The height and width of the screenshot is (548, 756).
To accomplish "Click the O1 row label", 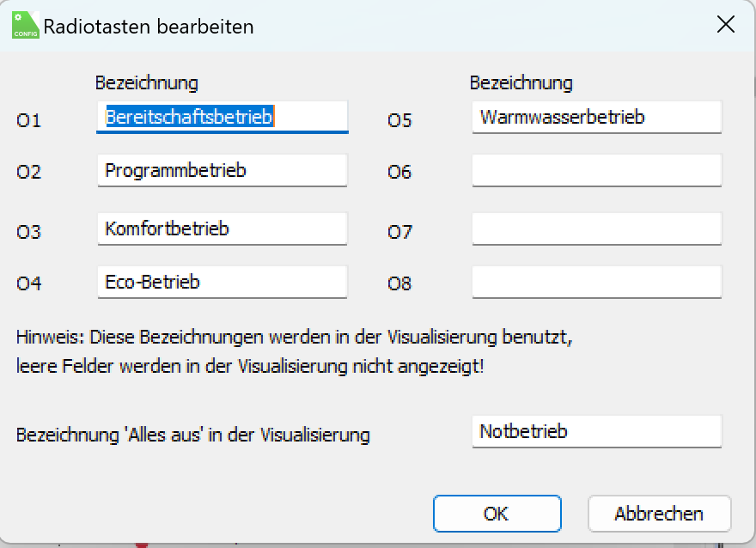I will [28, 120].
